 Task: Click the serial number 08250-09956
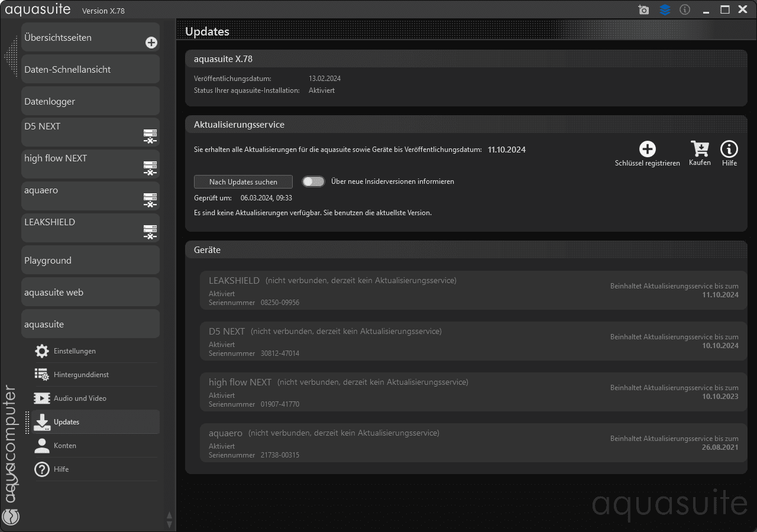[280, 303]
